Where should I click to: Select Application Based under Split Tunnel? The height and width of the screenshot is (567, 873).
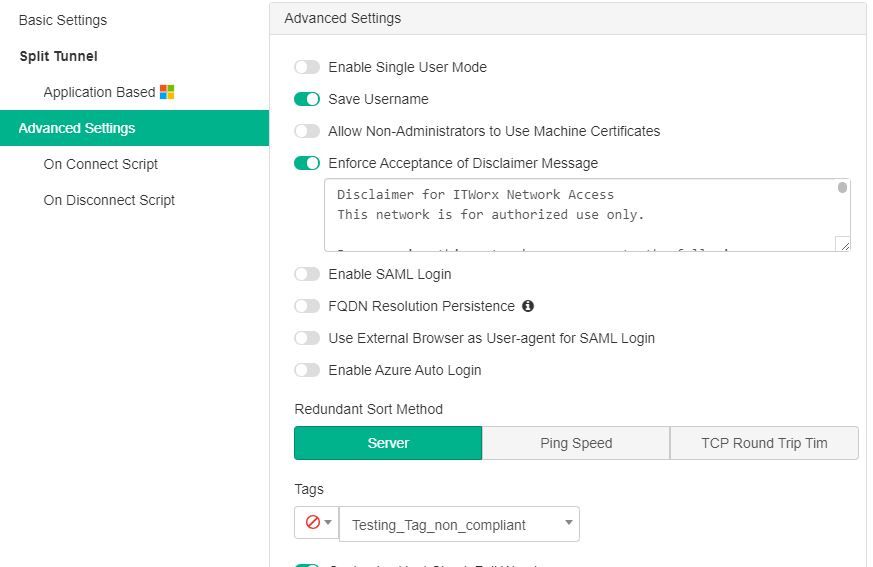pyautogui.click(x=99, y=92)
